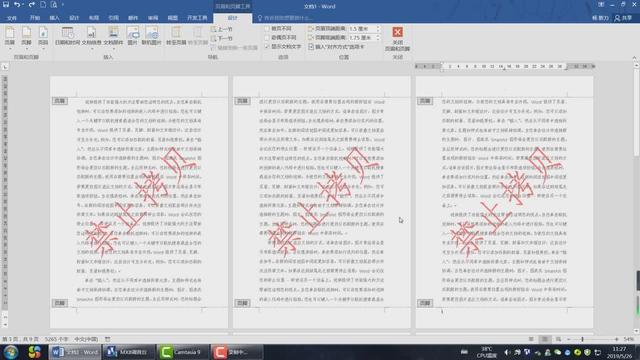Switch to Insert (插入) tab

pos(54,18)
